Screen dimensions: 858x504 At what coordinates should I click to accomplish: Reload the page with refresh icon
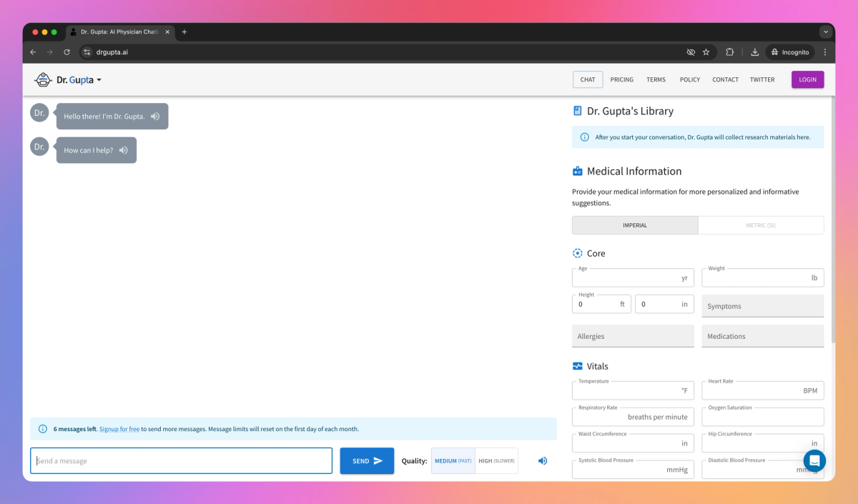point(66,52)
